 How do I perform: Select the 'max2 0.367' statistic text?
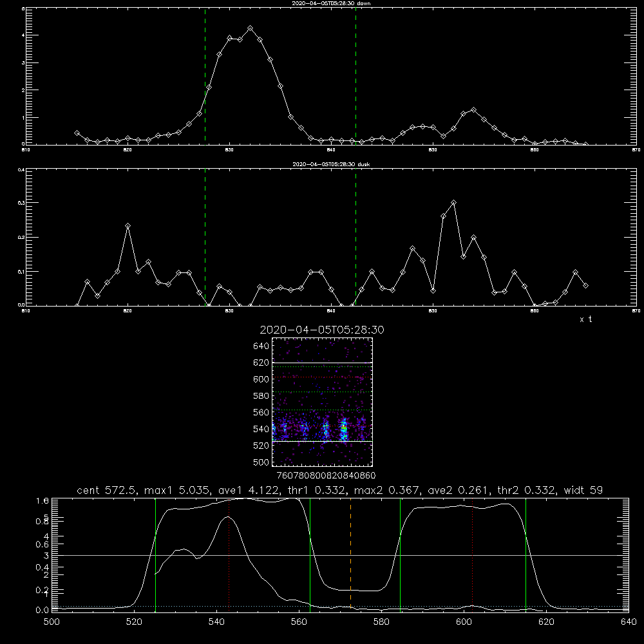coord(386,490)
